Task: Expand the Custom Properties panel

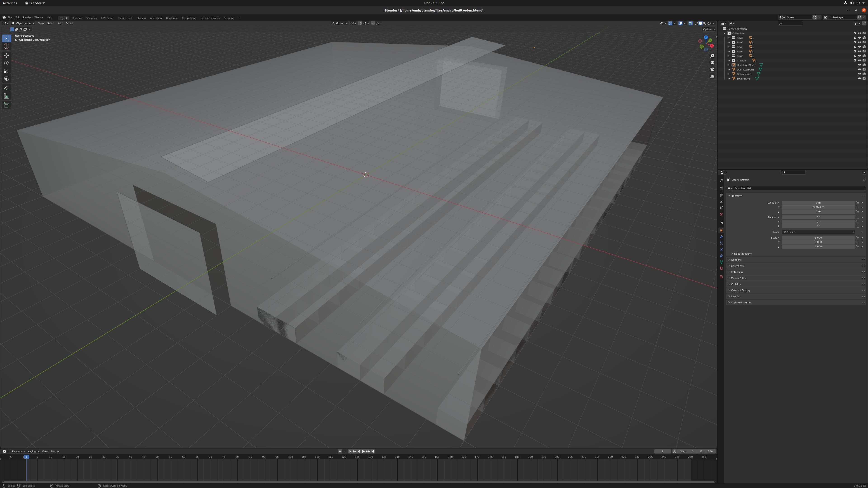Action: [x=740, y=303]
